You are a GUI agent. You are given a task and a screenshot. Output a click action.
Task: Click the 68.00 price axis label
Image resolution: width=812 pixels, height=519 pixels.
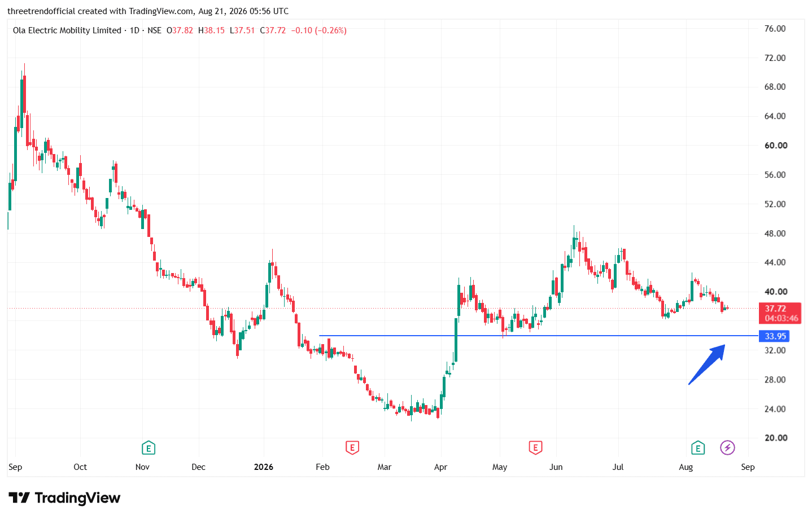pyautogui.click(x=775, y=87)
